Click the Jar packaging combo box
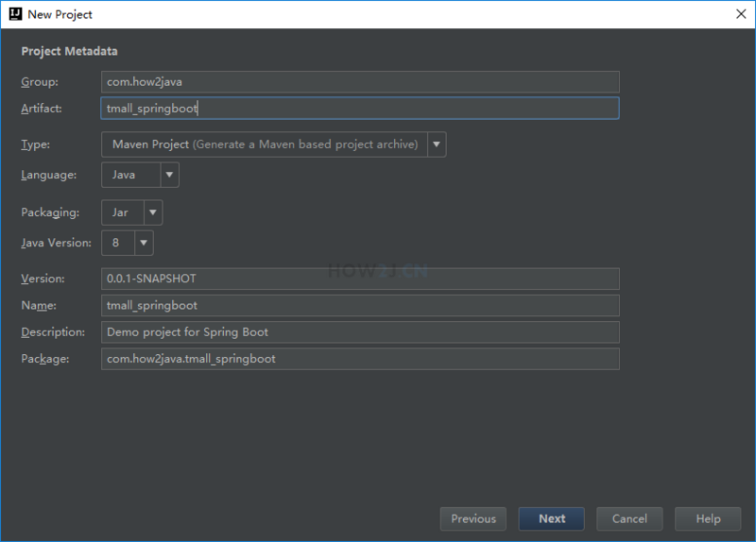Viewport: 756px width, 542px height. tap(122, 212)
